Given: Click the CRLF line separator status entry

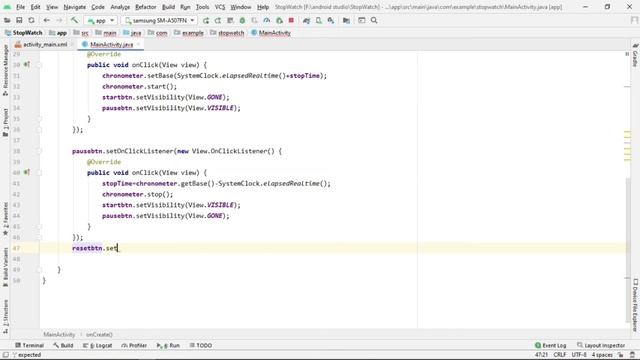Looking at the screenshot, I should tap(560, 355).
